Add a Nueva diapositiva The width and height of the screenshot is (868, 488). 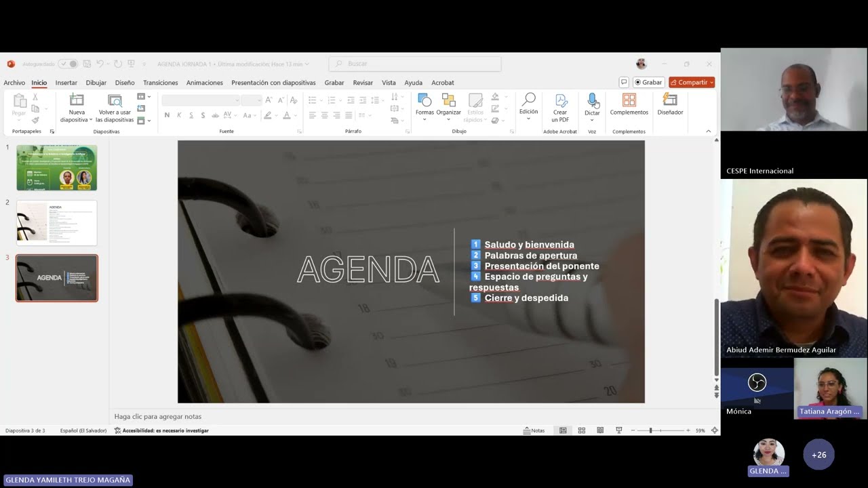(x=77, y=108)
